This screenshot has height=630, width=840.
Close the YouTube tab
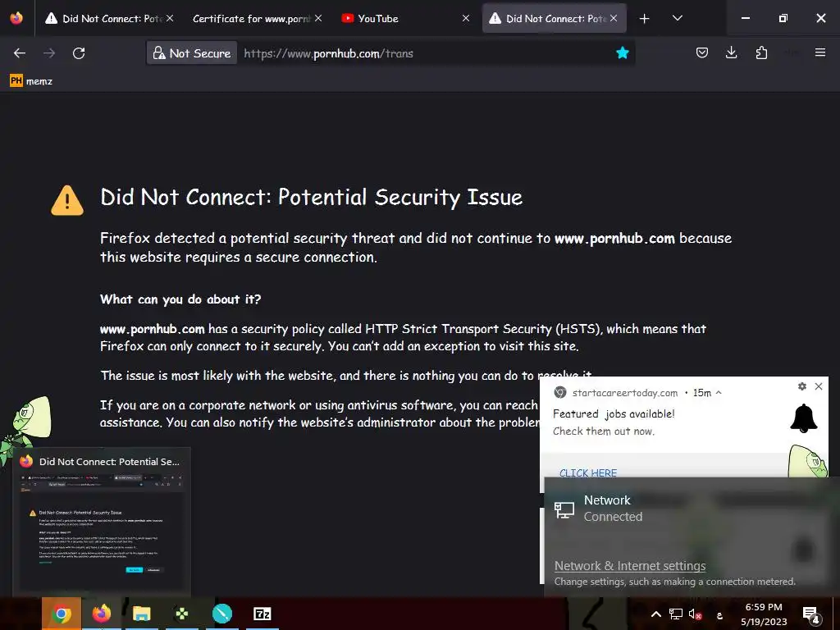coord(466,18)
